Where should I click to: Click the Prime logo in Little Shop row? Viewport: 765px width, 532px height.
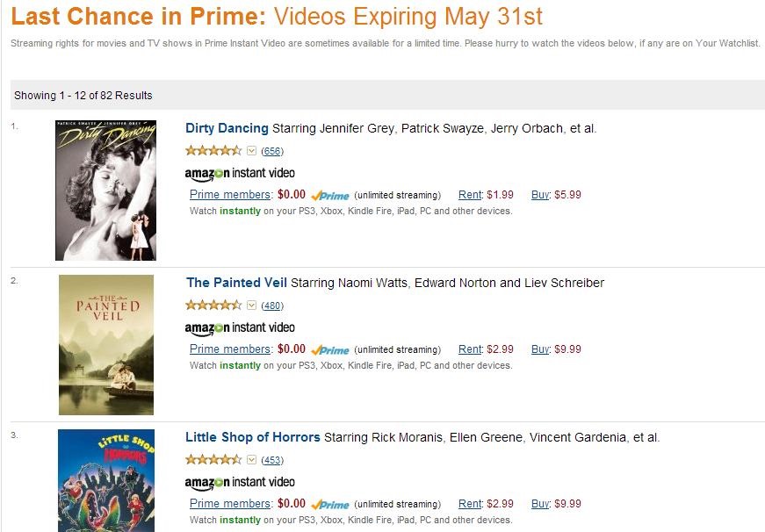tap(330, 505)
